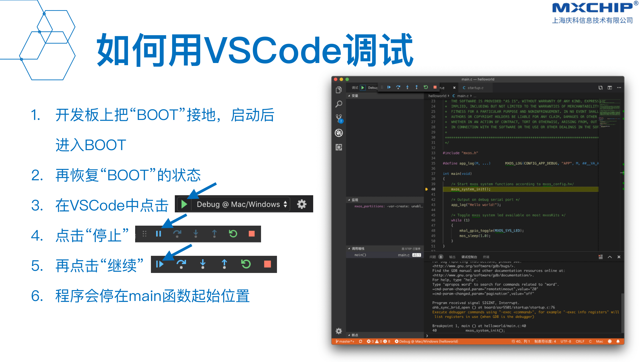This screenshot has height=362, width=644.
Task: Open errors and warnings count in status bar
Action: click(x=378, y=341)
